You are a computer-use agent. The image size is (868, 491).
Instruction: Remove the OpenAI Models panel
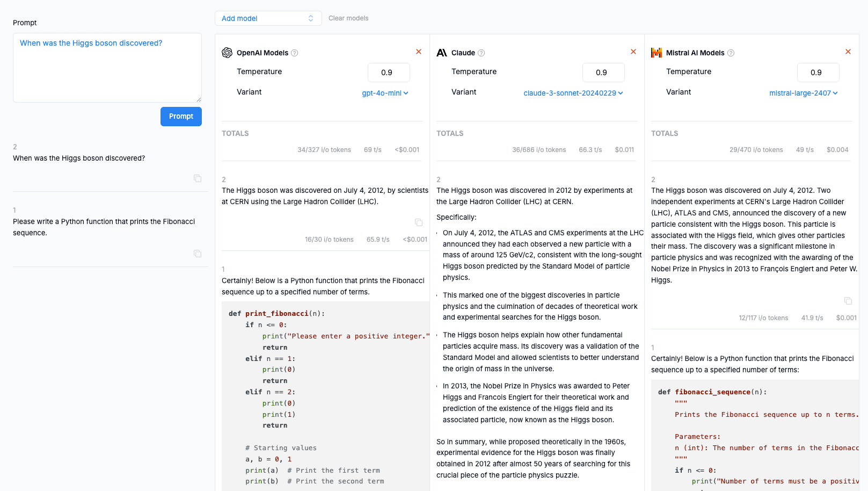tap(419, 52)
